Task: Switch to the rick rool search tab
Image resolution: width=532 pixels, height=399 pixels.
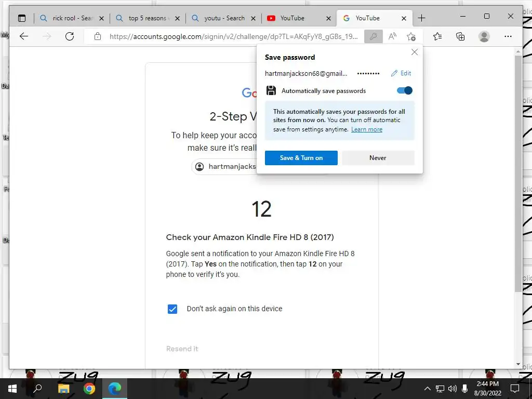Action: click(72, 18)
